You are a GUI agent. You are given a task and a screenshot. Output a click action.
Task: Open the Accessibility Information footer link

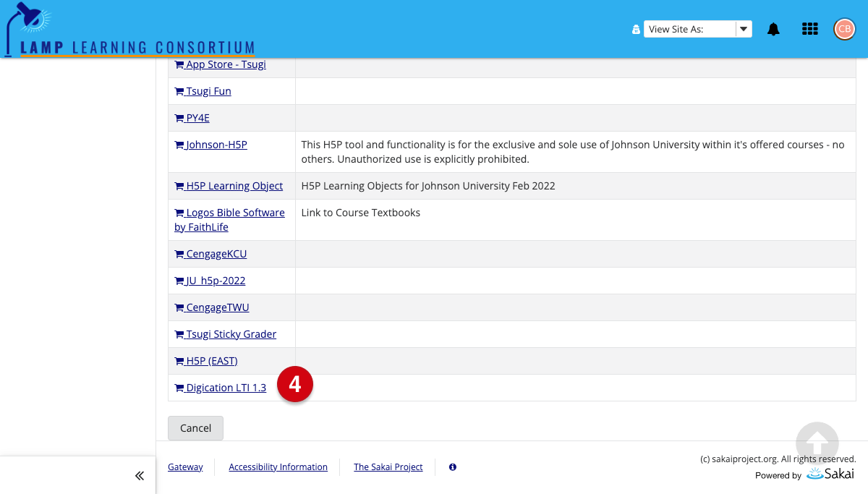[278, 467]
